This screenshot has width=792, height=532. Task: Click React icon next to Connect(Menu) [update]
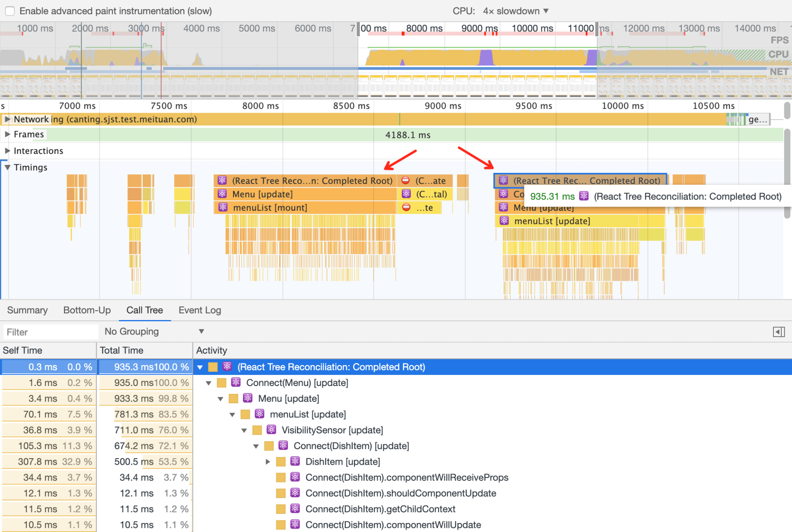pos(236,382)
